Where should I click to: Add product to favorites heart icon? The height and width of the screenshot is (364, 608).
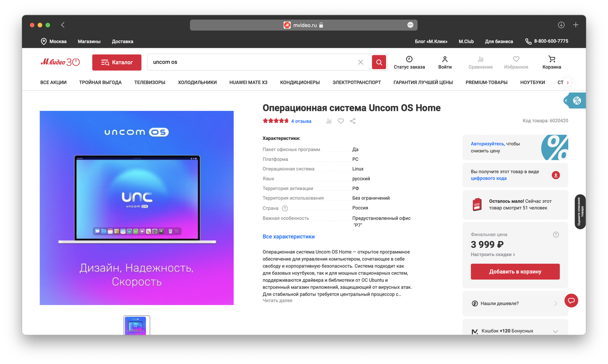[x=341, y=121]
